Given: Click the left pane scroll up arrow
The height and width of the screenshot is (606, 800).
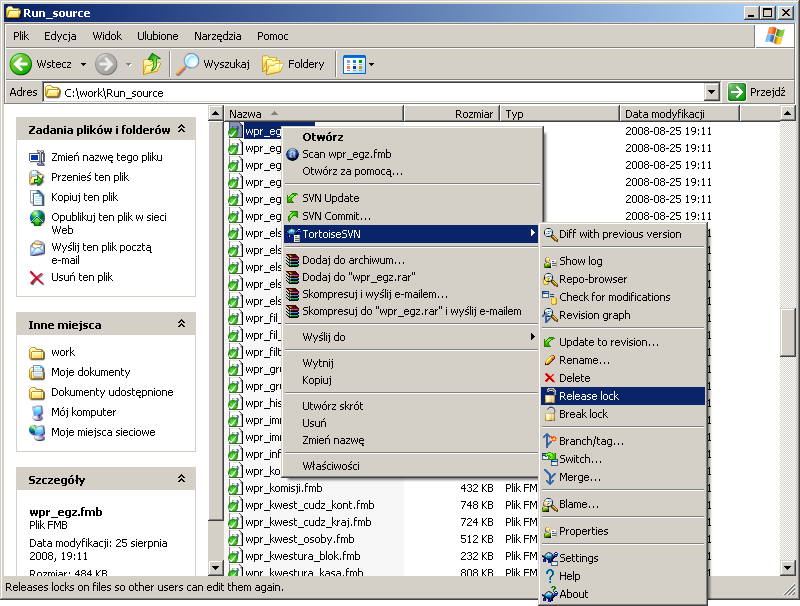Looking at the screenshot, I should pos(215,113).
